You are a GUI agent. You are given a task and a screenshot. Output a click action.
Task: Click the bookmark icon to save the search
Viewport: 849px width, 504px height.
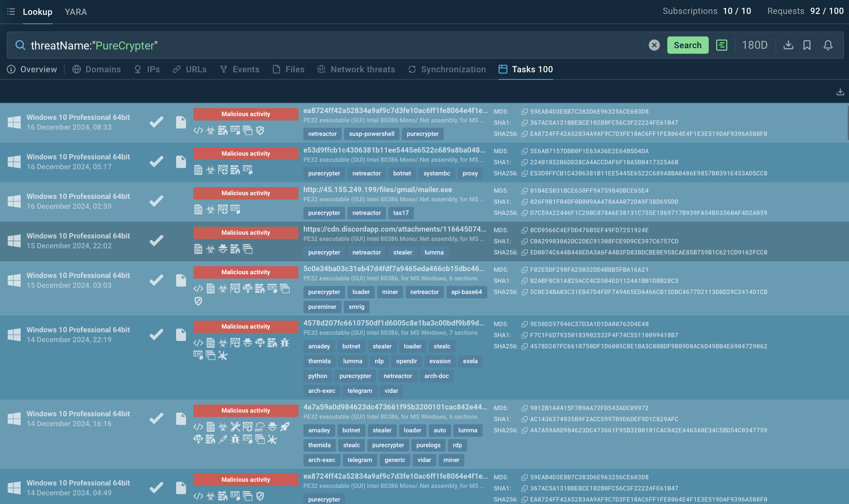click(x=807, y=45)
